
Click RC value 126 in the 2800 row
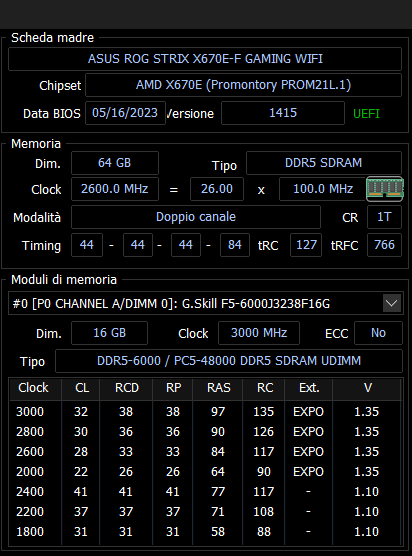coord(263,432)
